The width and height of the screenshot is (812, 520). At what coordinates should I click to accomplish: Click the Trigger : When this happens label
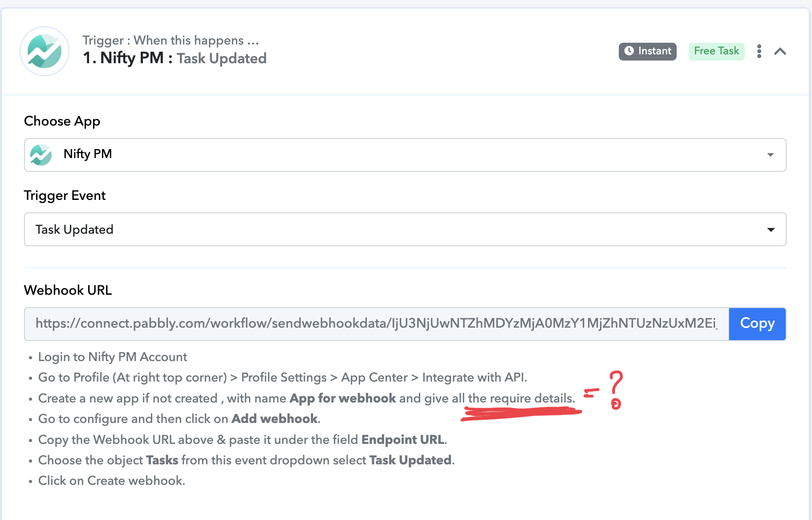(x=171, y=41)
